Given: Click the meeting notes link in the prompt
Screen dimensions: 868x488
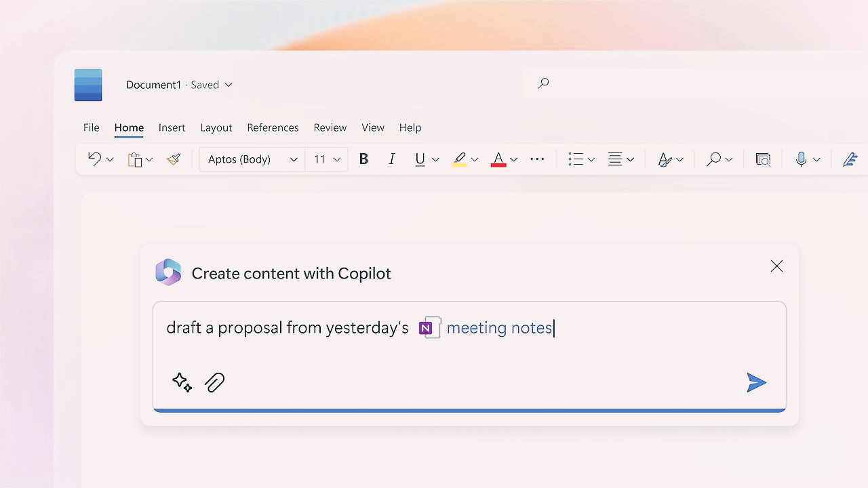Looking at the screenshot, I should [499, 328].
